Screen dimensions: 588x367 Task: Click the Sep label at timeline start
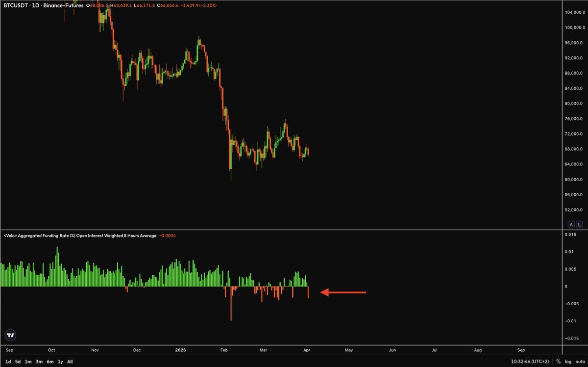pyautogui.click(x=9, y=350)
